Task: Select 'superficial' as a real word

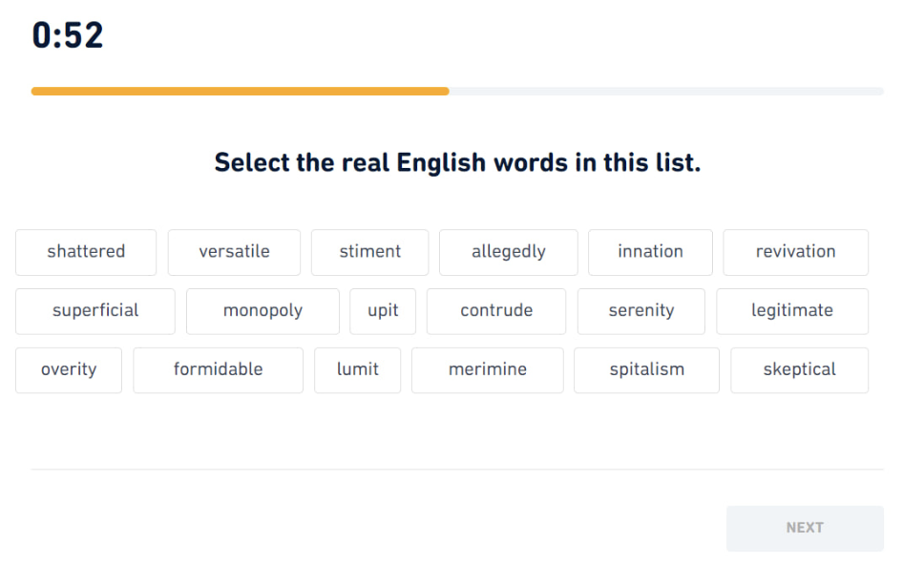Action: pos(95,311)
